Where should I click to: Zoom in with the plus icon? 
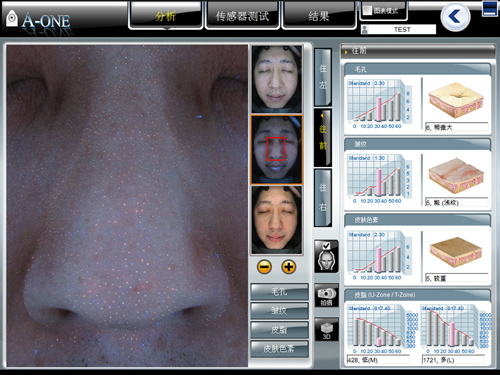pyautogui.click(x=289, y=267)
